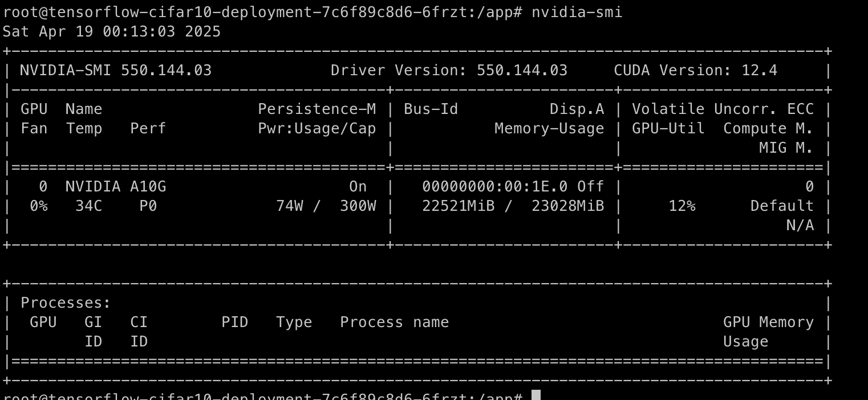The width and height of the screenshot is (868, 400).
Task: Click the 'Temp' column header
Action: tap(84, 129)
